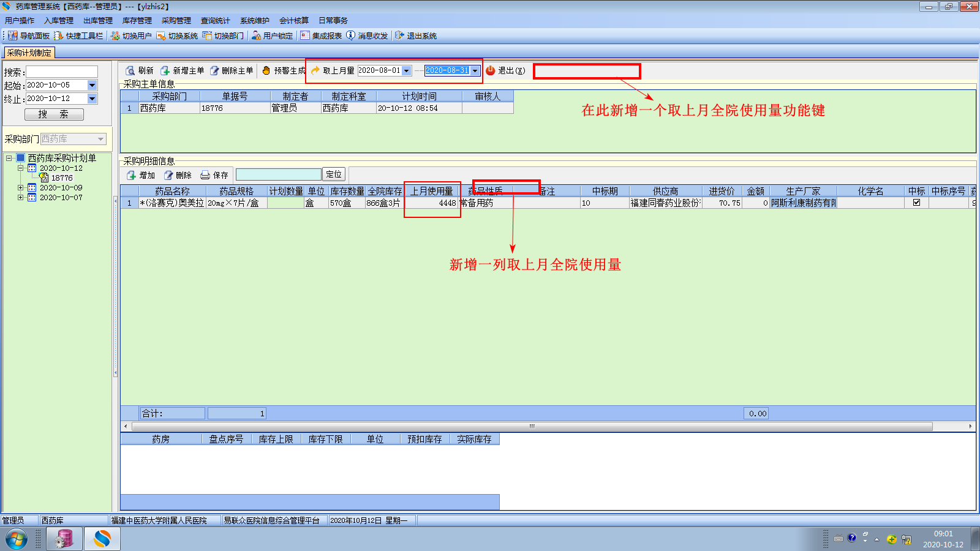Open the 用户操作 menu

pos(20,21)
